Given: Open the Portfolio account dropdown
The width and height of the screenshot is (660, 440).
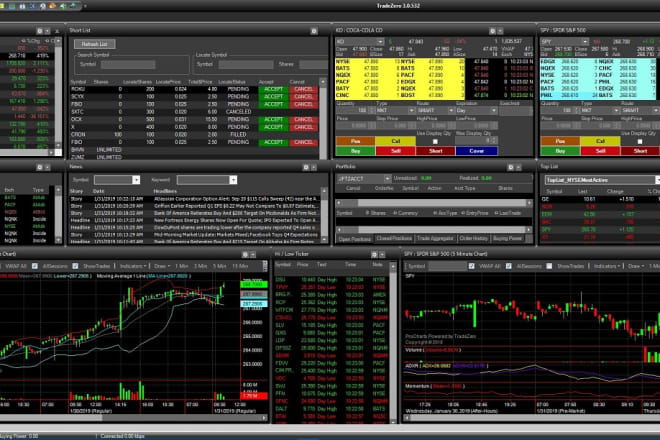Looking at the screenshot, I should point(387,179).
